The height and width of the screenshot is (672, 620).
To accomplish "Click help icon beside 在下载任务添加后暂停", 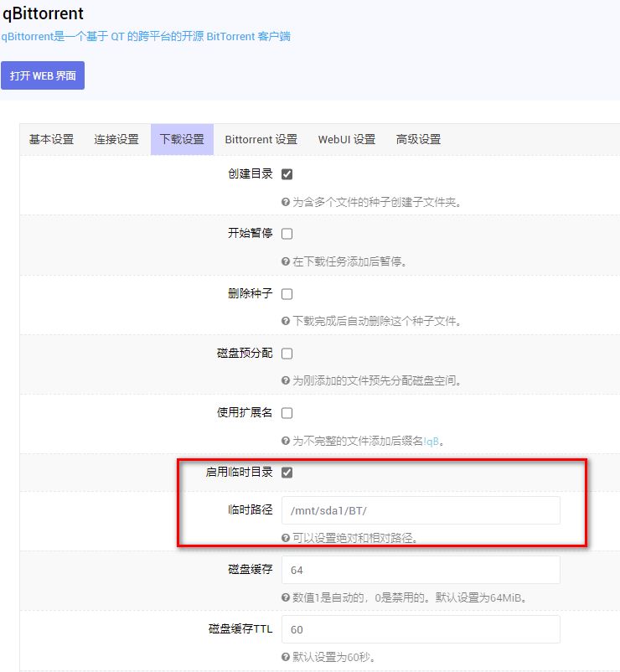I will 286,261.
